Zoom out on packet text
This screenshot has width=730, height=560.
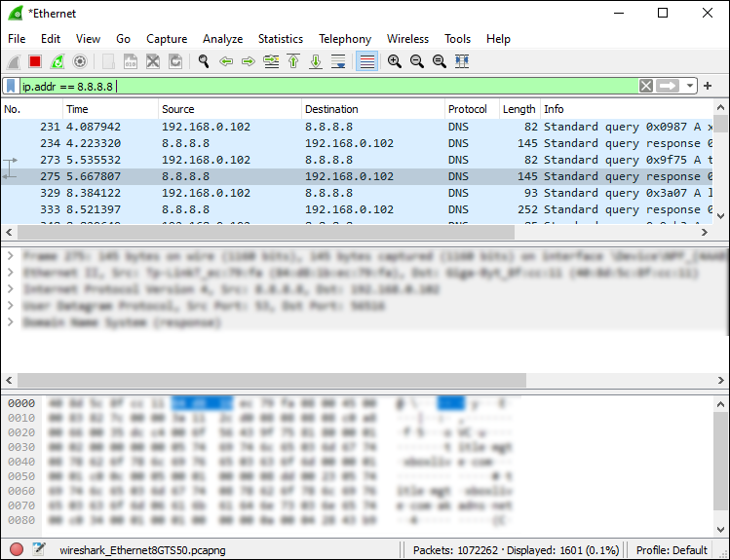click(417, 61)
